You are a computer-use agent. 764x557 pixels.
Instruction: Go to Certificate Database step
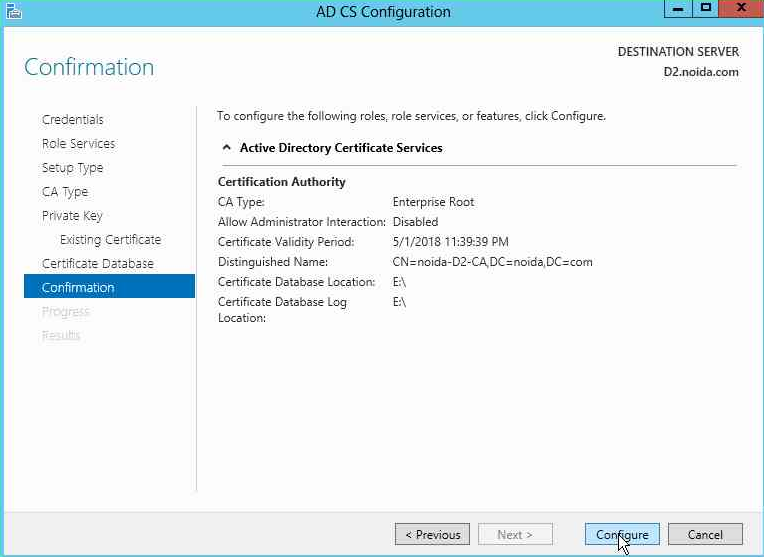(x=98, y=264)
